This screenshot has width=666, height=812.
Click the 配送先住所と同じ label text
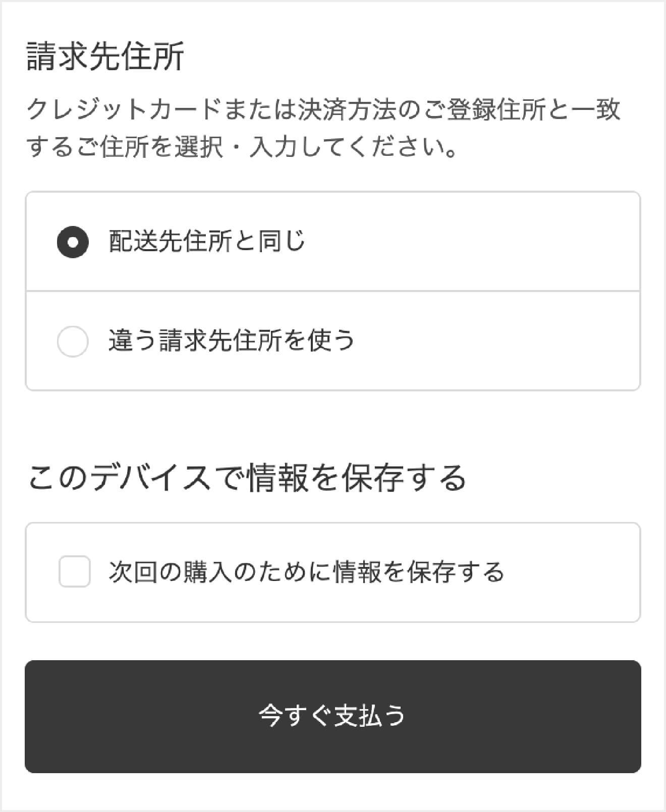click(207, 242)
